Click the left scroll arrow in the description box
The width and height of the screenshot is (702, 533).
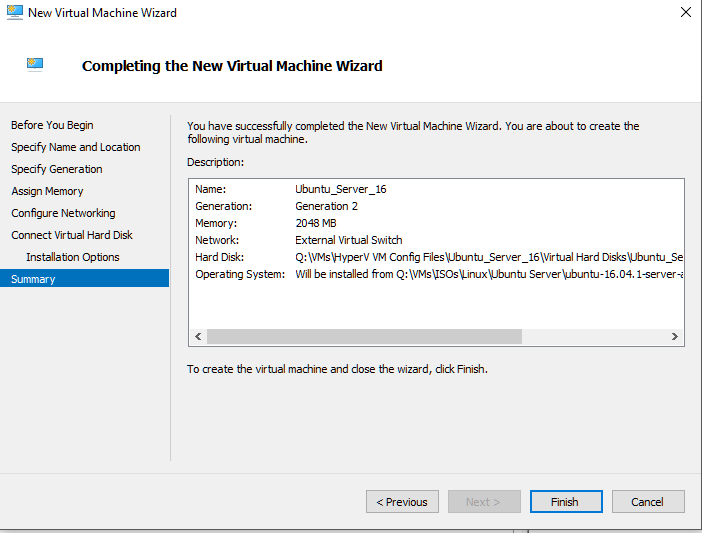198,337
